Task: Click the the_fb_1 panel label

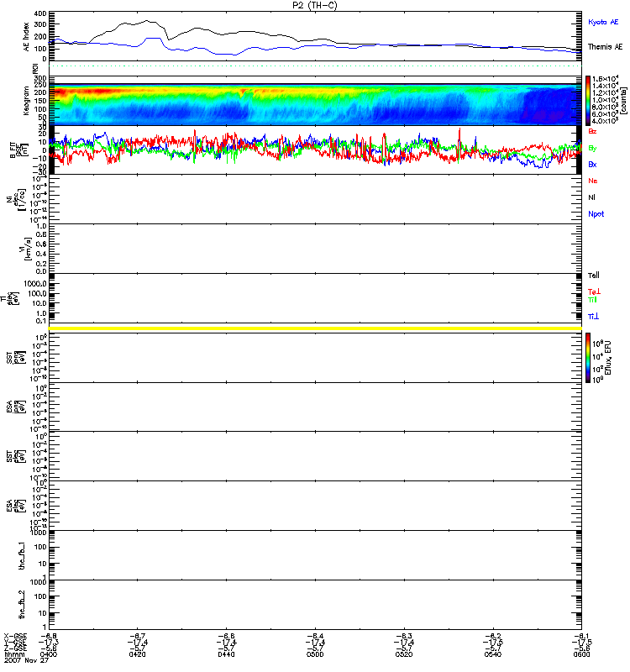Action: (x=22, y=556)
